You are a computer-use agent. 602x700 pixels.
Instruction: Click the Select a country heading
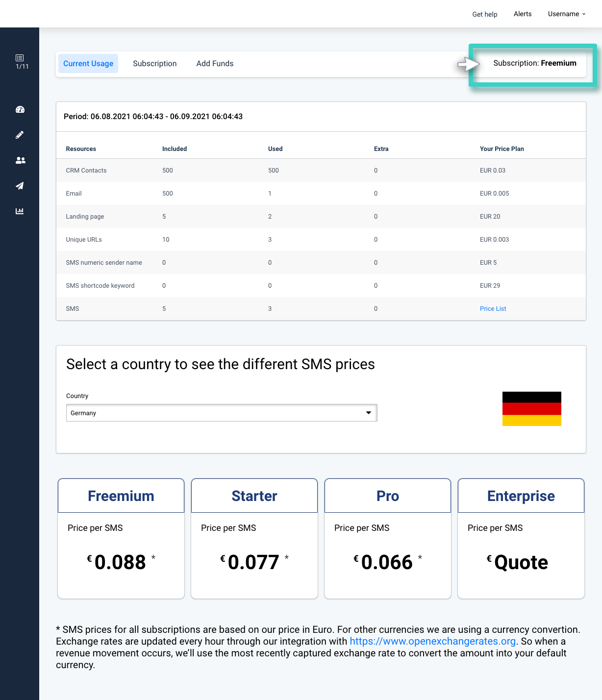221,364
